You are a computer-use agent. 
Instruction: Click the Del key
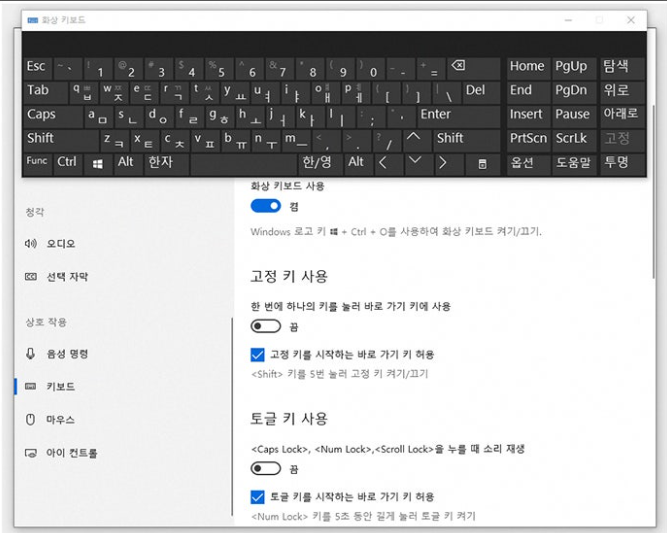(482, 92)
